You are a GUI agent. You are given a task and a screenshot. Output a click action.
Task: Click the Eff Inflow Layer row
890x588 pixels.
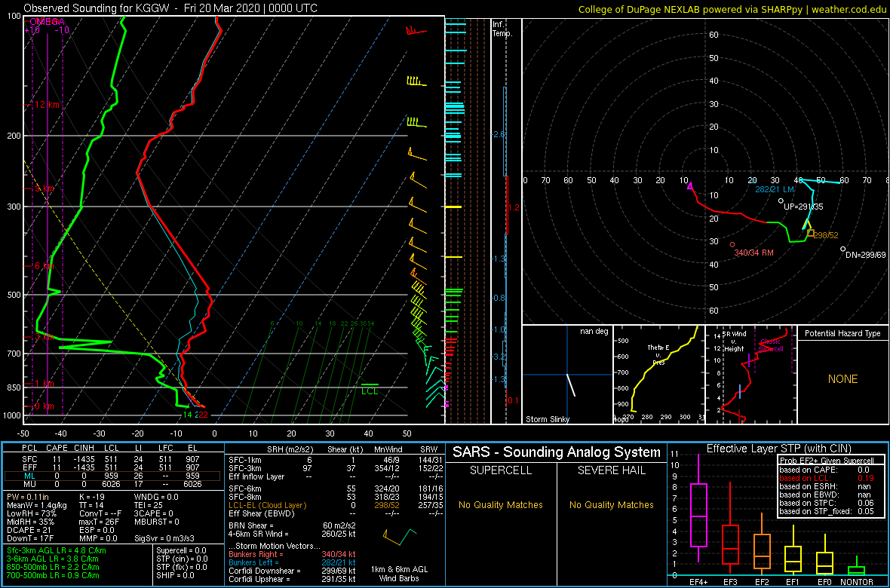[x=336, y=476]
